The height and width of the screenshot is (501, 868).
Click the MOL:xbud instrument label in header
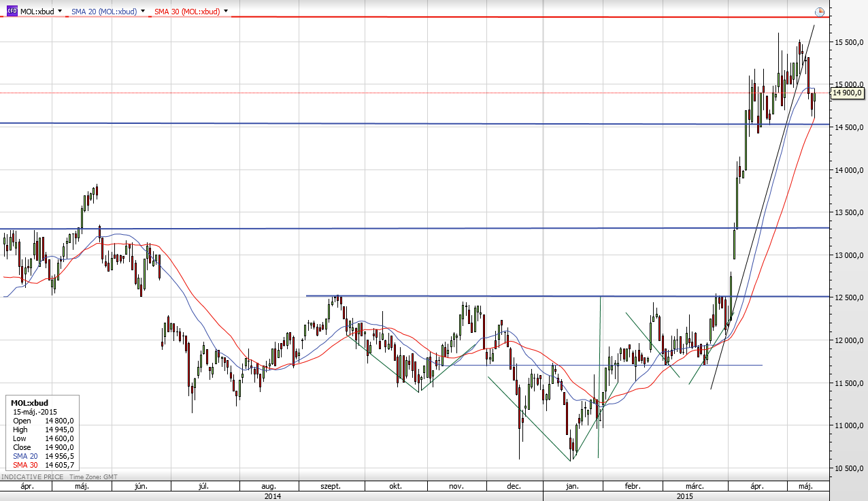37,12
